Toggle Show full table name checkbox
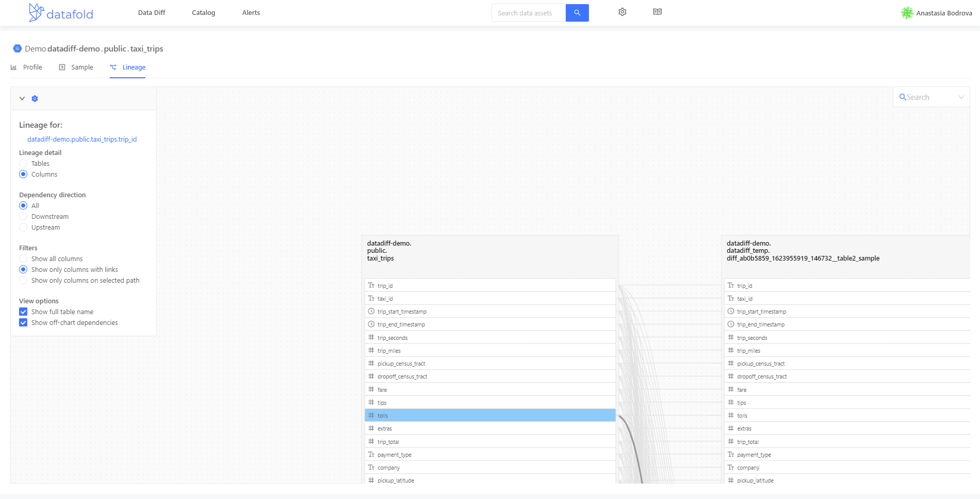The height and width of the screenshot is (499, 980). pos(23,312)
